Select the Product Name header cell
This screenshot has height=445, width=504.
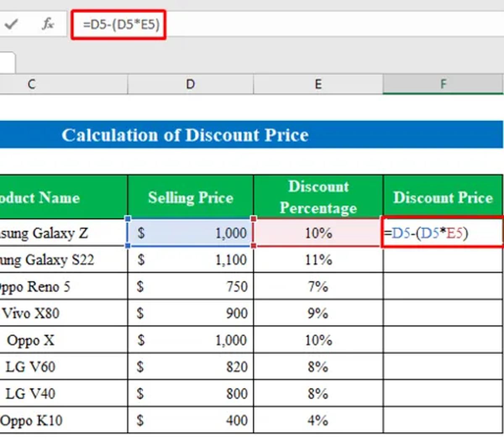pyautogui.click(x=63, y=197)
